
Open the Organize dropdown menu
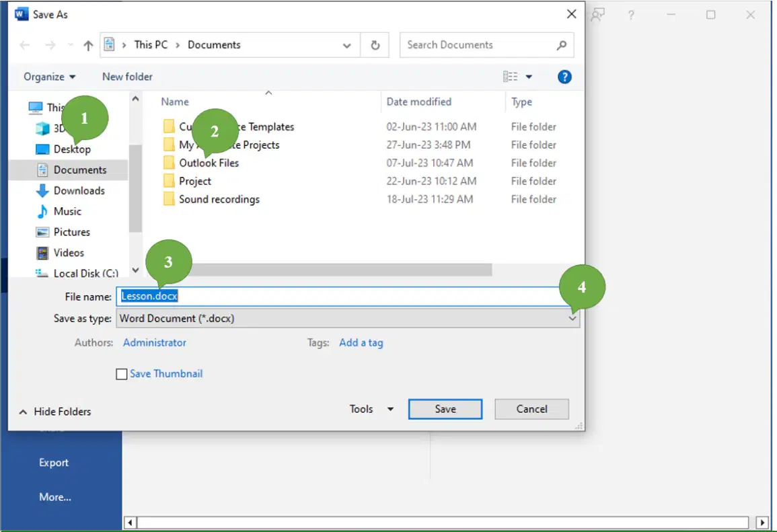click(50, 77)
